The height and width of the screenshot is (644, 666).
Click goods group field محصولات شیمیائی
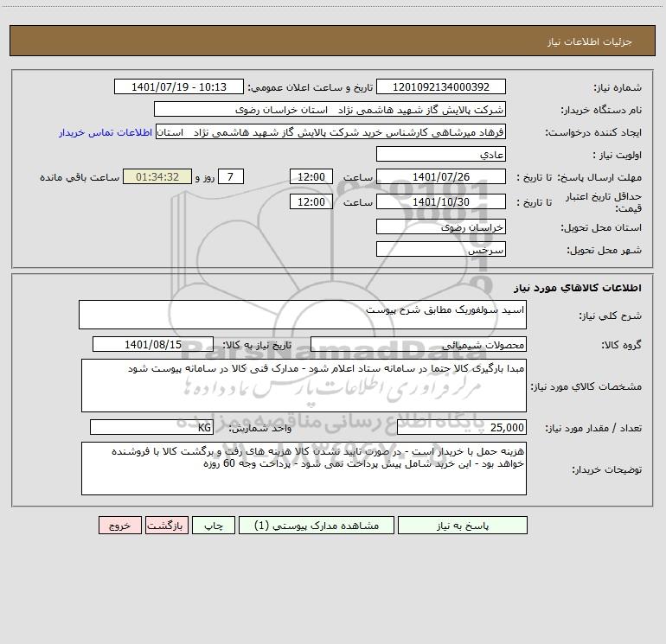tap(419, 344)
